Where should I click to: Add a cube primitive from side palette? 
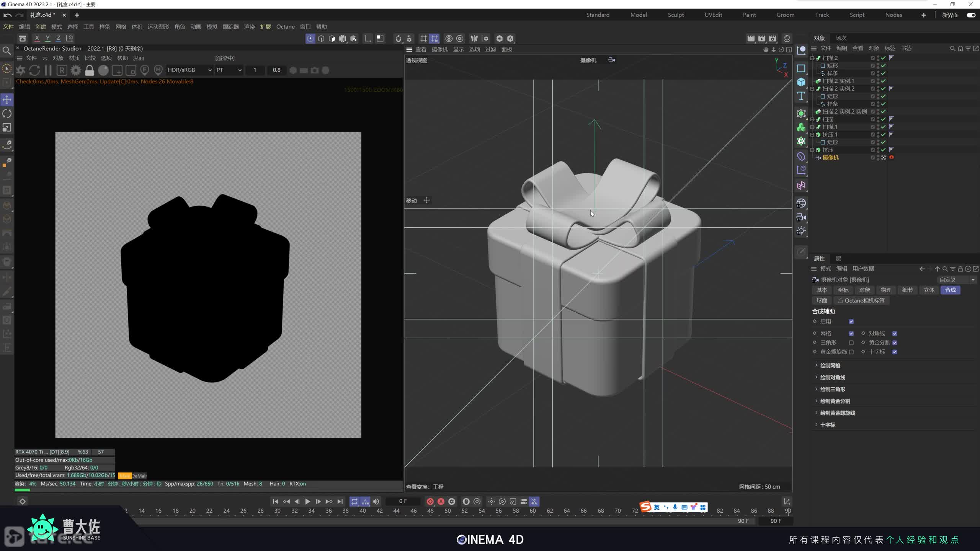click(x=801, y=82)
